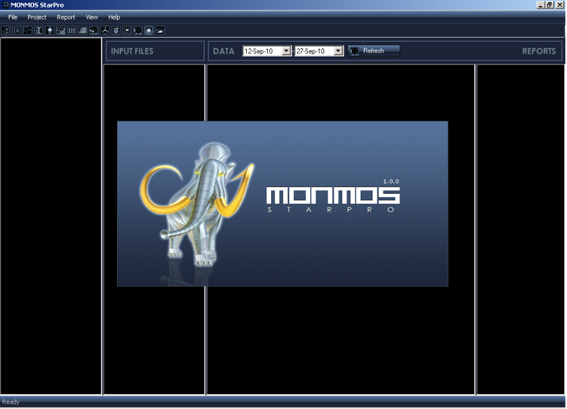Select the Y-shaped three-way connector icon
The height and width of the screenshot is (409, 567).
[x=105, y=30]
